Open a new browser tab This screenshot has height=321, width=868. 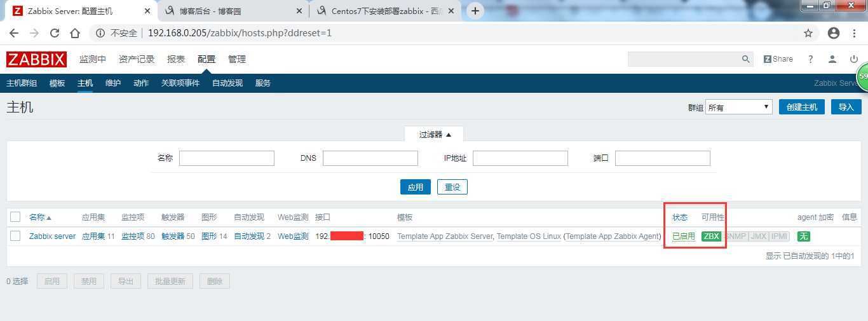pyautogui.click(x=475, y=11)
